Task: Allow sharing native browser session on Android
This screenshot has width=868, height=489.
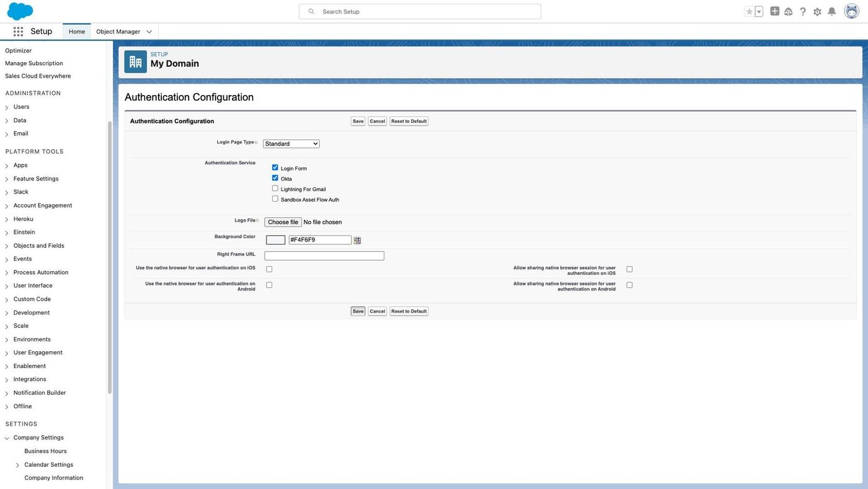Action: pos(629,285)
